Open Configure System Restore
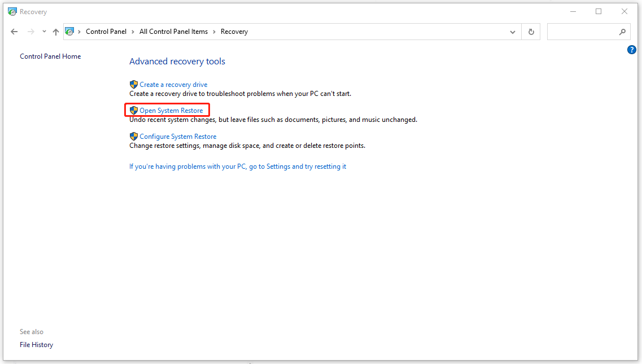This screenshot has height=364, width=642. [177, 136]
